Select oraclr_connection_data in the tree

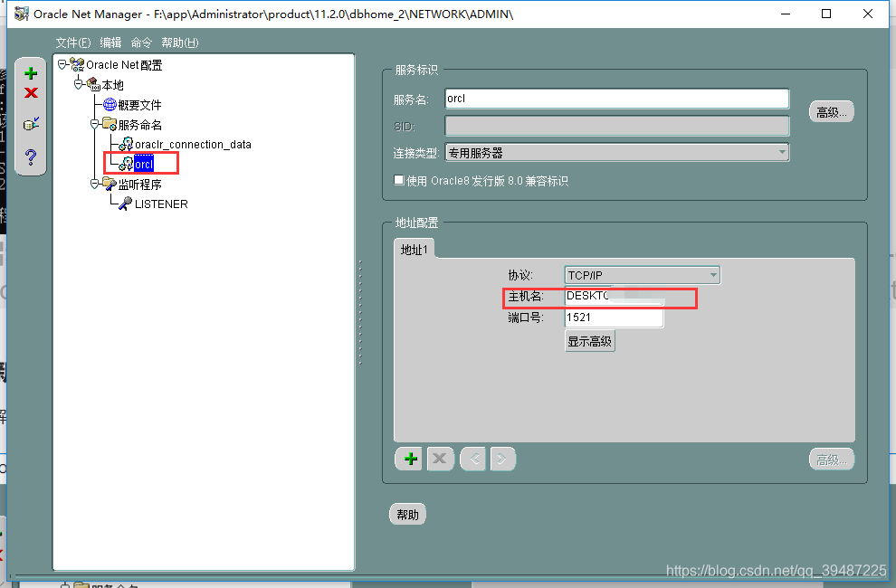pos(193,145)
